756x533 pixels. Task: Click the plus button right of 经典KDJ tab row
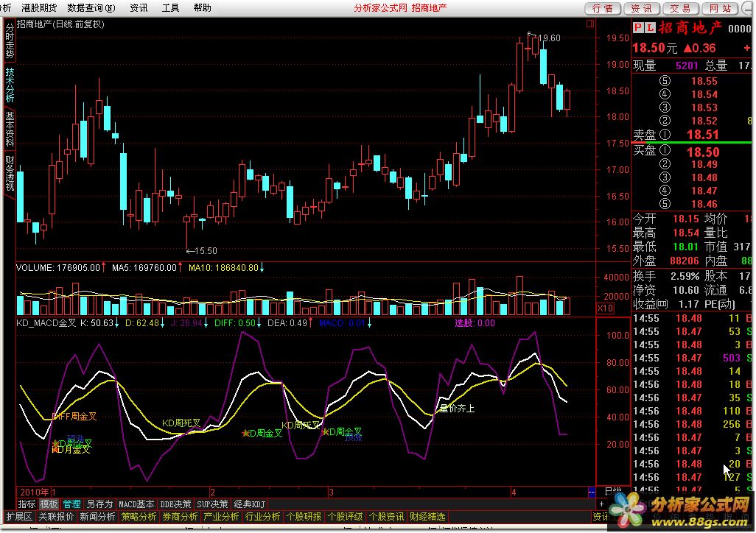click(601, 504)
